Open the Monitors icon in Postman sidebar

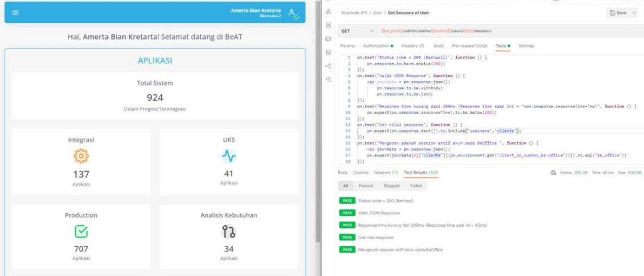pyautogui.click(x=328, y=52)
